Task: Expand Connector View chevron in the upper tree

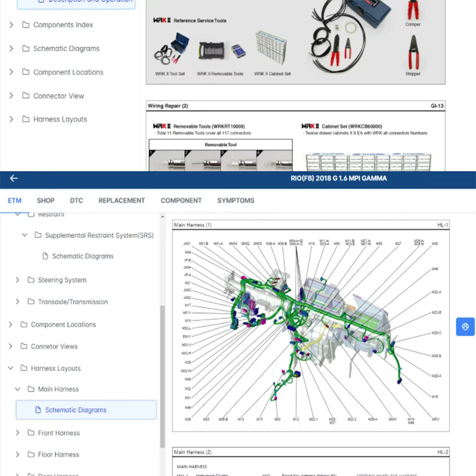Action: coord(11,96)
